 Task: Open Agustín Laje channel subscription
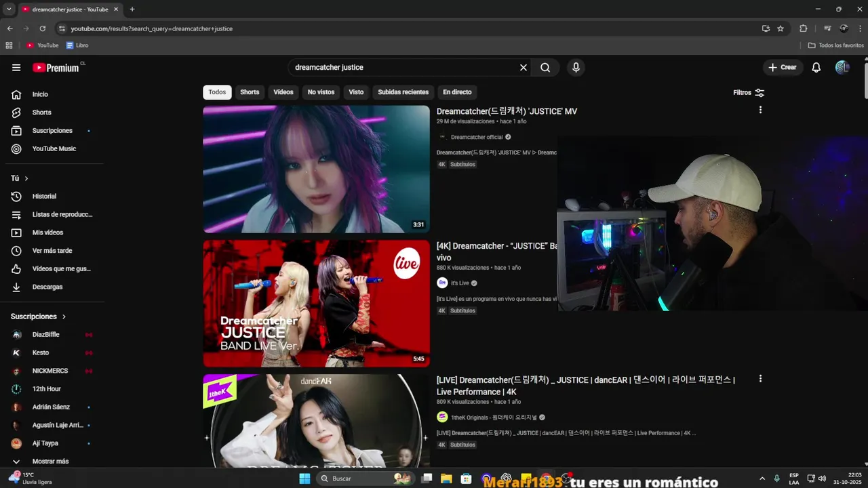click(x=53, y=425)
